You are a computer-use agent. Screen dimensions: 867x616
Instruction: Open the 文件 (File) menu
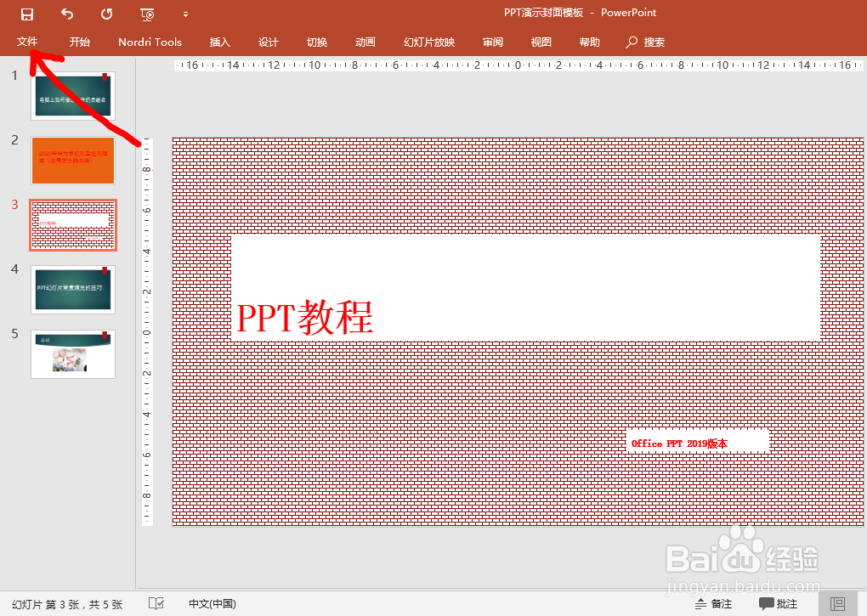tap(27, 42)
